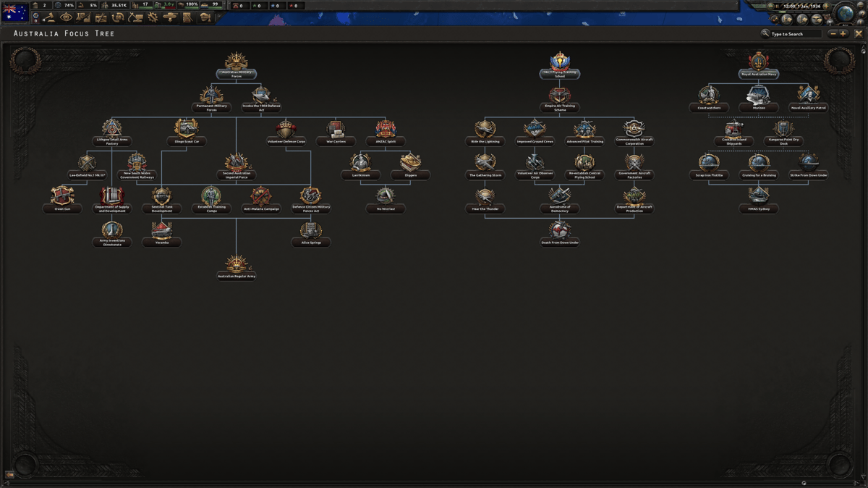Click the Type to Search field
868x488 pixels.
796,34
